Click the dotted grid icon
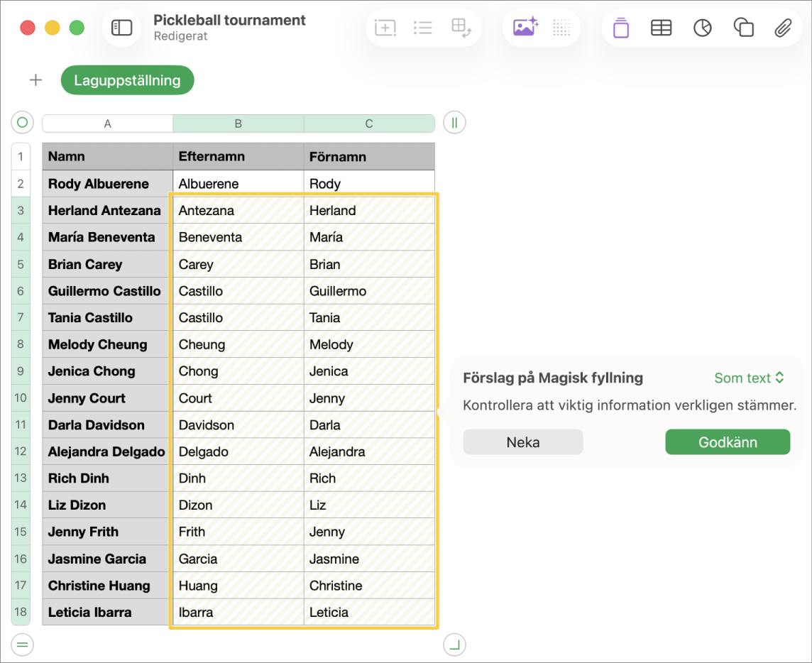The image size is (812, 663). (561, 28)
